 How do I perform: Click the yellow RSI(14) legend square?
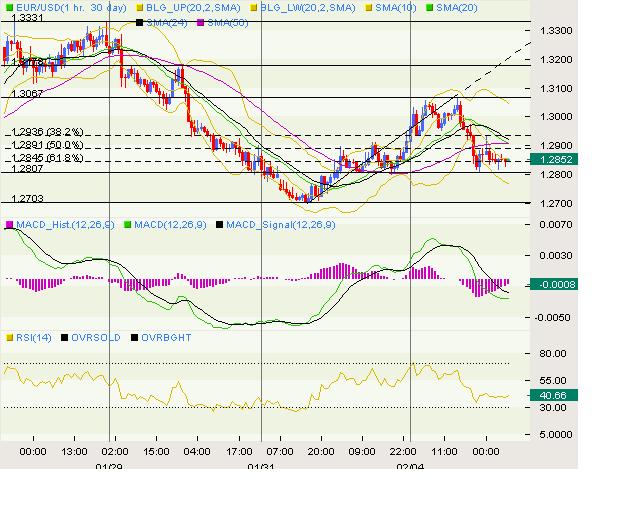[9, 338]
